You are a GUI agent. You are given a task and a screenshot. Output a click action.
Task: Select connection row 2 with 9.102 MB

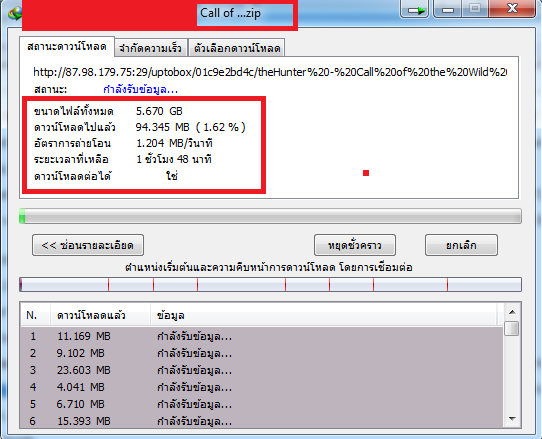(x=262, y=353)
